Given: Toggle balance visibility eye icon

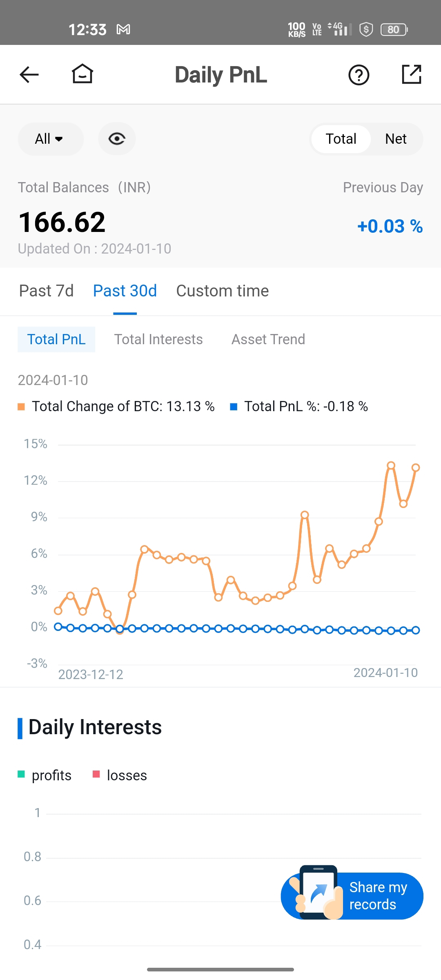Looking at the screenshot, I should (117, 139).
